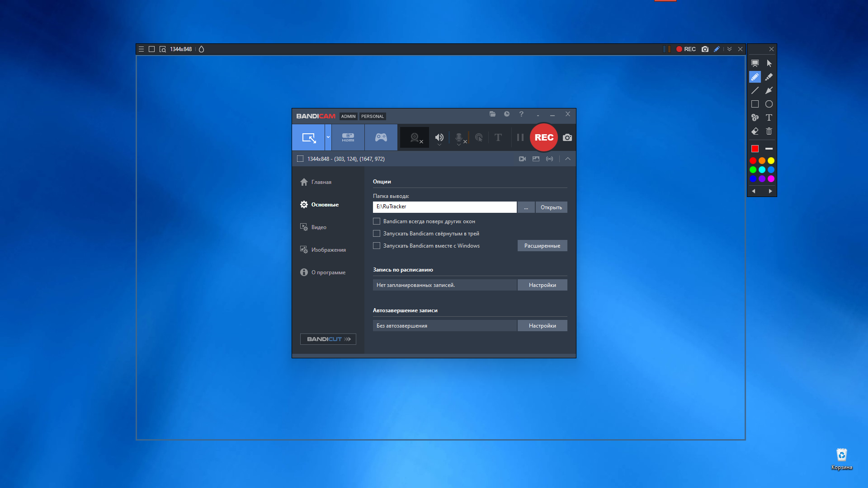Viewport: 868px width, 488px height.
Task: Select the eraser drawing tool
Action: tap(755, 131)
